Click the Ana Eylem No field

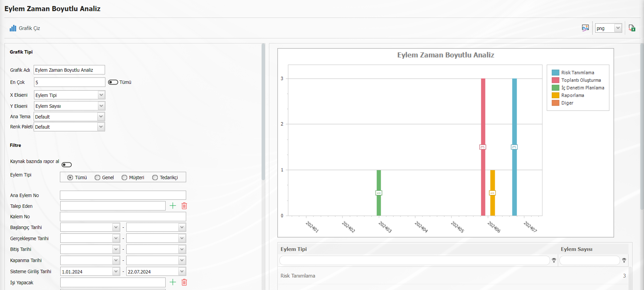click(x=123, y=195)
